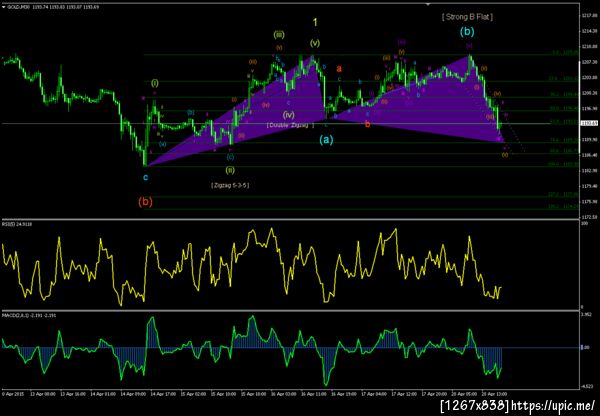Click the '17 Apr 12:00' time axis label
Screen dimensions: 600x416
point(402,393)
